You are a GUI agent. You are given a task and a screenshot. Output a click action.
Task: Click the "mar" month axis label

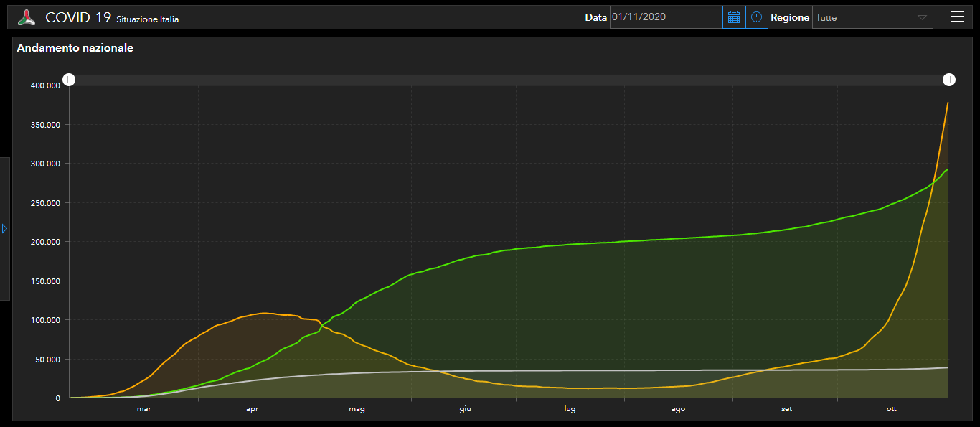(x=143, y=409)
